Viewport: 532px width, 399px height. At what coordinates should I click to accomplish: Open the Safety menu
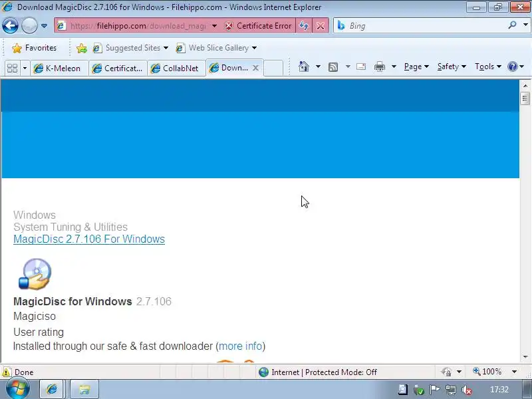[452, 66]
